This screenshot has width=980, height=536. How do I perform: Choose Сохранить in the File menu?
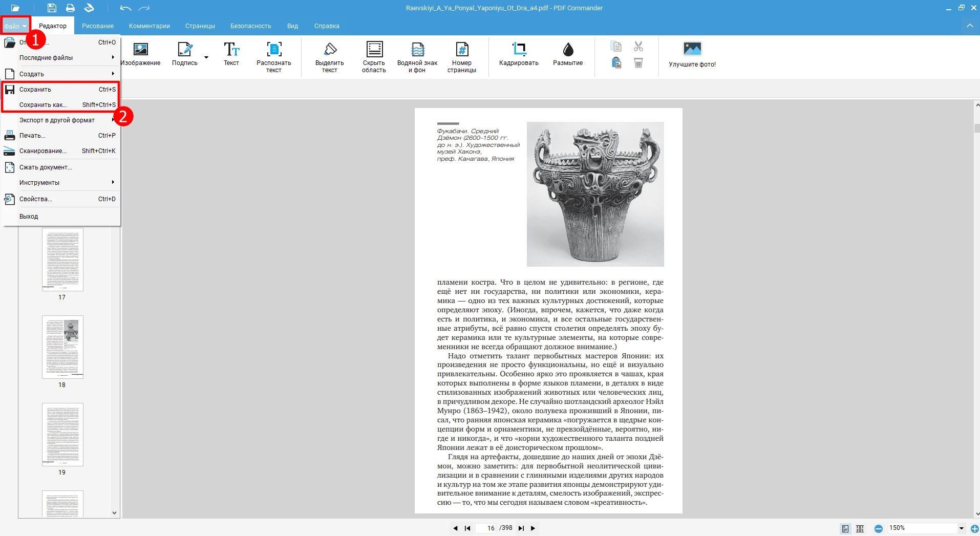tap(61, 90)
